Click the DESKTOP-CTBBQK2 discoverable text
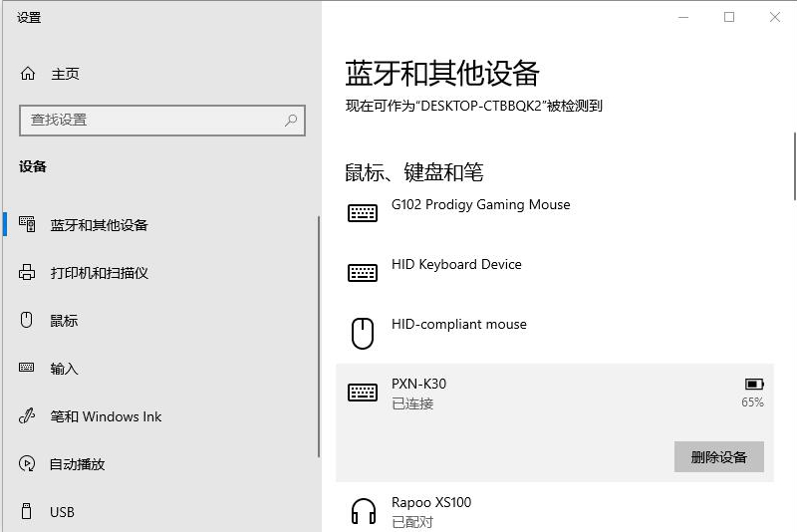The width and height of the screenshot is (797, 532). [474, 106]
